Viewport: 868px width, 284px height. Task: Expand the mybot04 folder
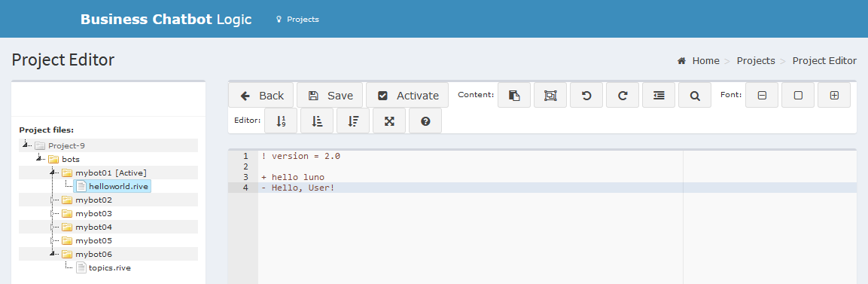click(53, 227)
